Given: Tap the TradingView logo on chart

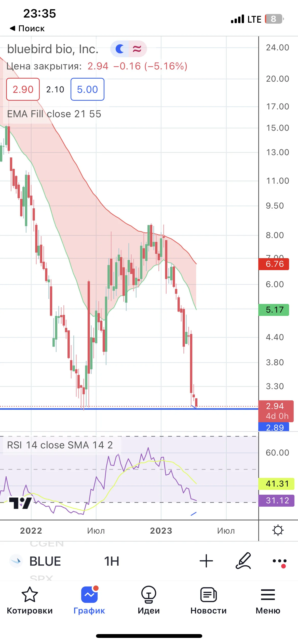Looking at the screenshot, I should [x=20, y=503].
